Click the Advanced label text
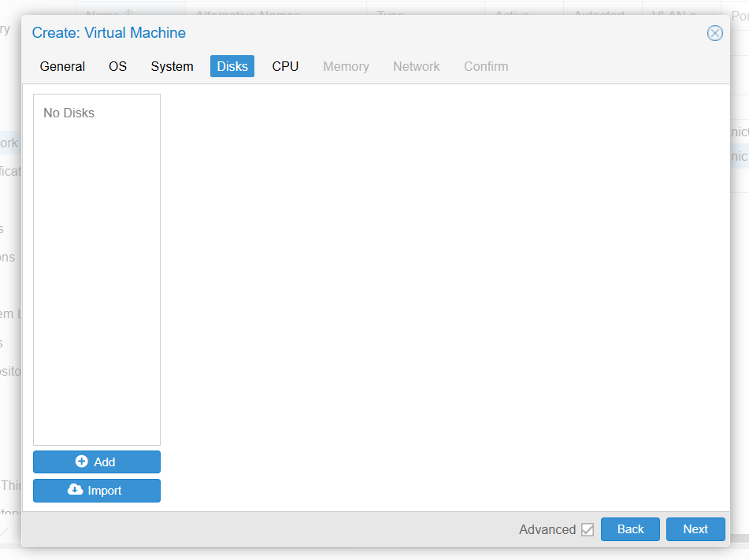This screenshot has width=749, height=560. click(547, 529)
